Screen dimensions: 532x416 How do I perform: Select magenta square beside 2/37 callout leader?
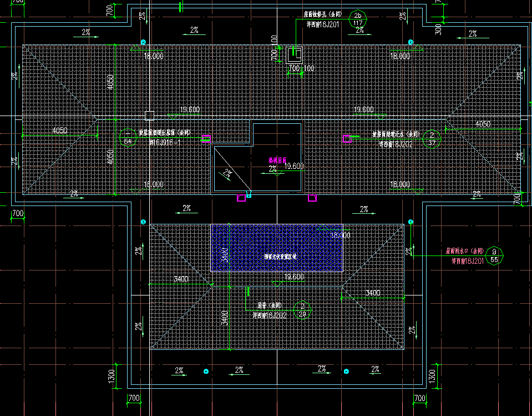(347, 139)
